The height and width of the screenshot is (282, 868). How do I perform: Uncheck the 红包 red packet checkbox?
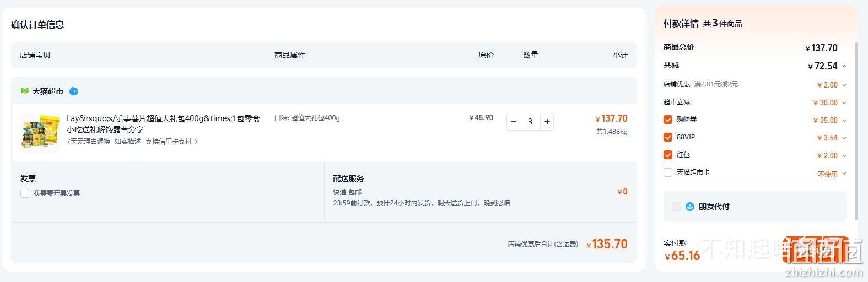pos(668,155)
